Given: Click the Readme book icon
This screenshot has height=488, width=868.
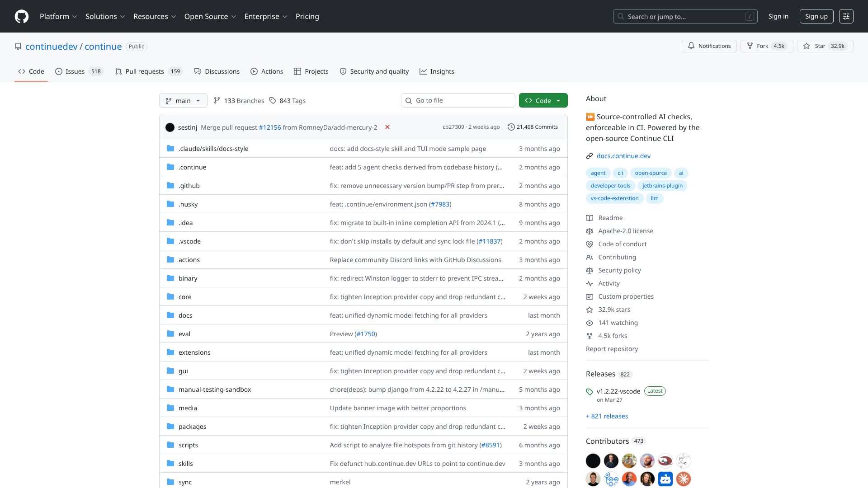Looking at the screenshot, I should click(x=590, y=218).
